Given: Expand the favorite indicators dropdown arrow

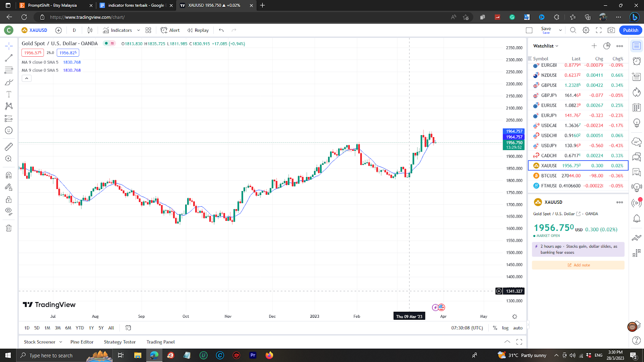Looking at the screenshot, I should (138, 30).
